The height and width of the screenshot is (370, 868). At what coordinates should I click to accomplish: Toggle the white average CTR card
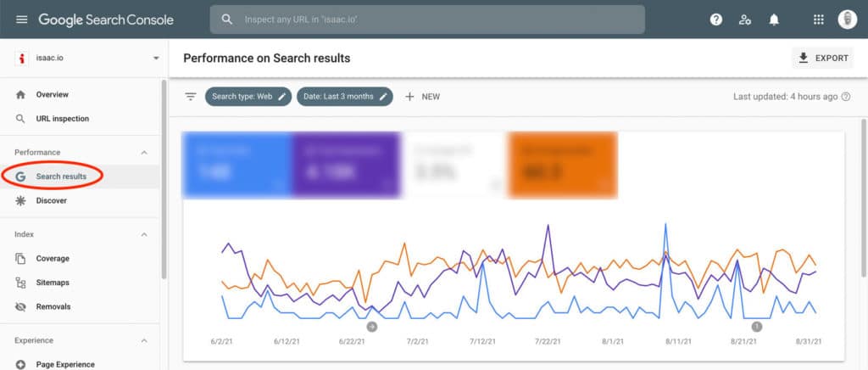point(454,165)
